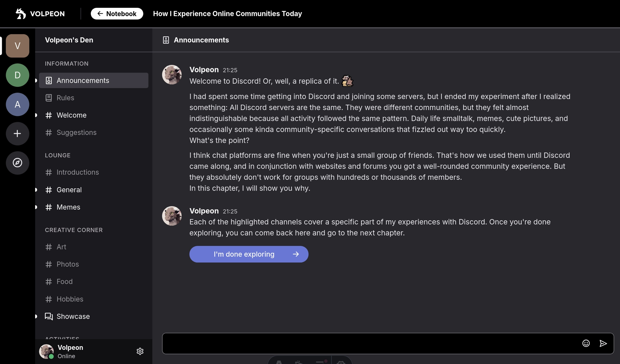Click the add server plus icon
Image resolution: width=620 pixels, height=364 pixels.
(18, 133)
